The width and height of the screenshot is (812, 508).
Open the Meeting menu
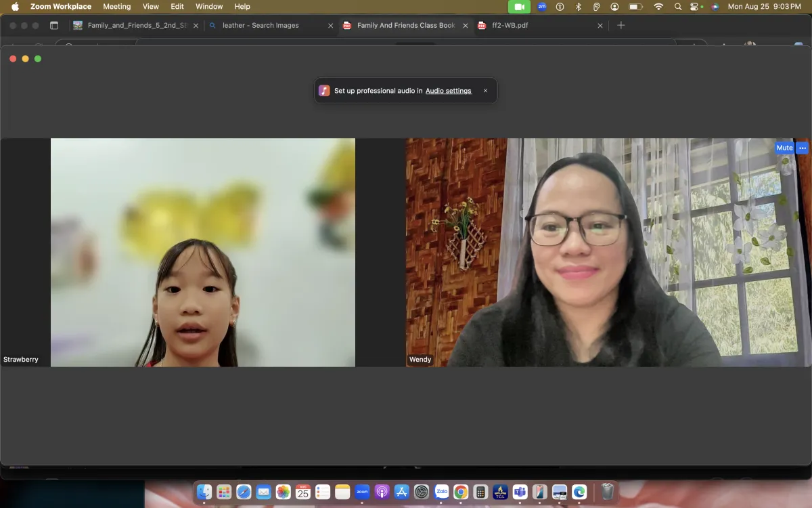coord(116,6)
